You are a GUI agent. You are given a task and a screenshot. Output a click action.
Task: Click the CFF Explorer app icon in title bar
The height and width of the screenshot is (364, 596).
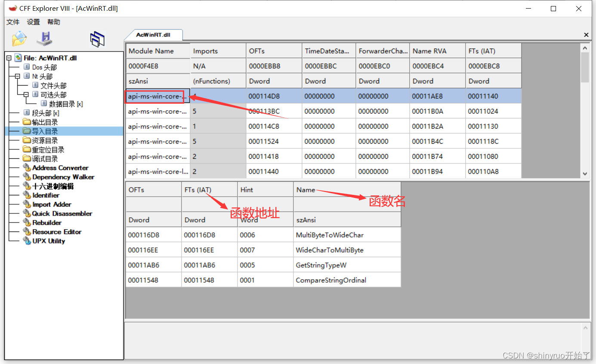pyautogui.click(x=13, y=9)
